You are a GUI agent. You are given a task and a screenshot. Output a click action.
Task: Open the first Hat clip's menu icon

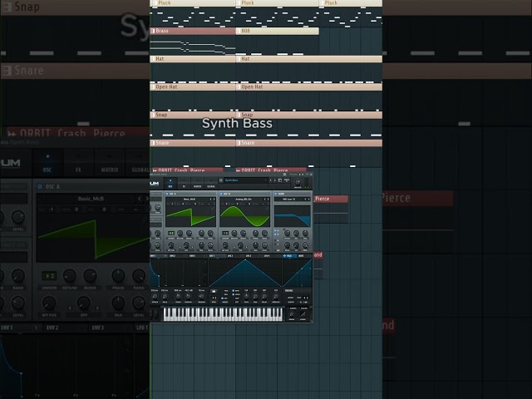coord(153,59)
